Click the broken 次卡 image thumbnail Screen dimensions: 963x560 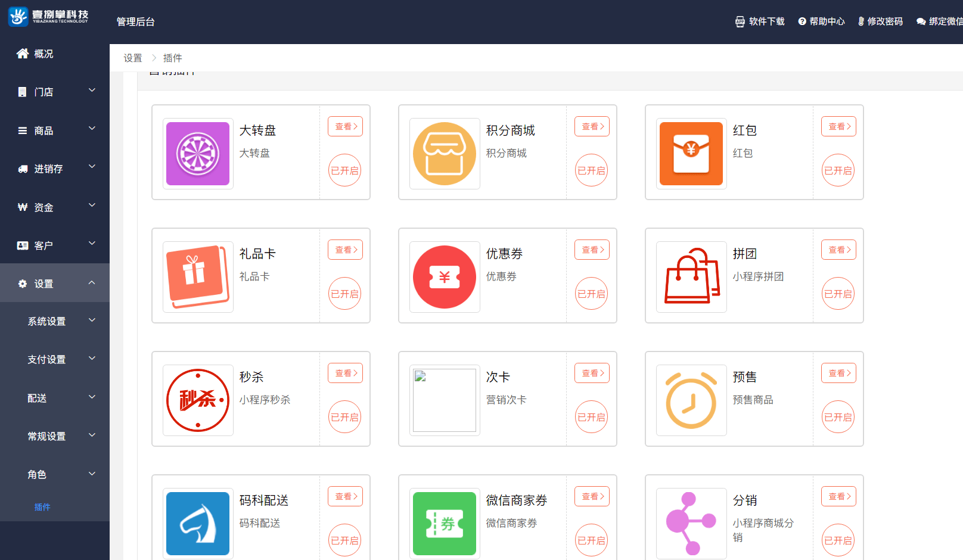point(445,400)
